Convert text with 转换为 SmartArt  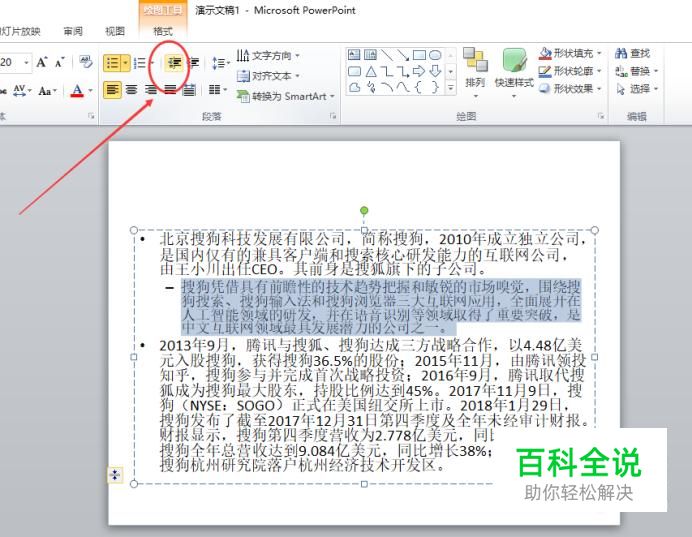pos(286,96)
